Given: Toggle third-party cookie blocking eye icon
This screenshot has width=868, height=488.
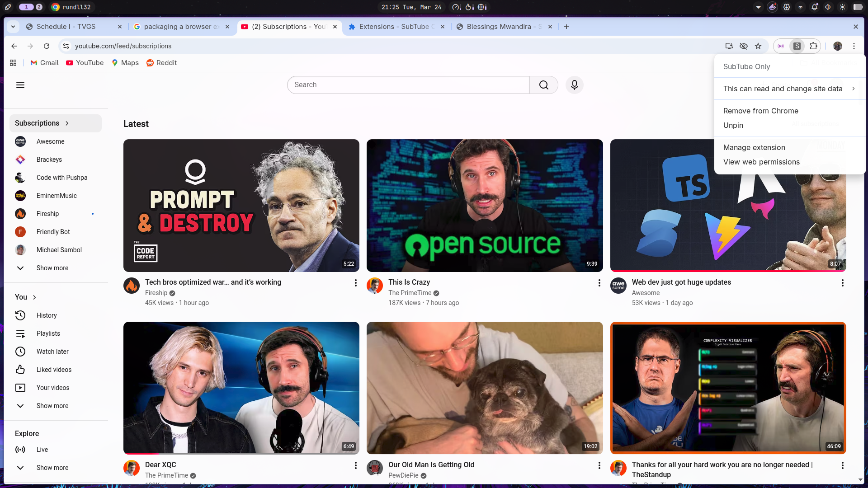Looking at the screenshot, I should 743,46.
